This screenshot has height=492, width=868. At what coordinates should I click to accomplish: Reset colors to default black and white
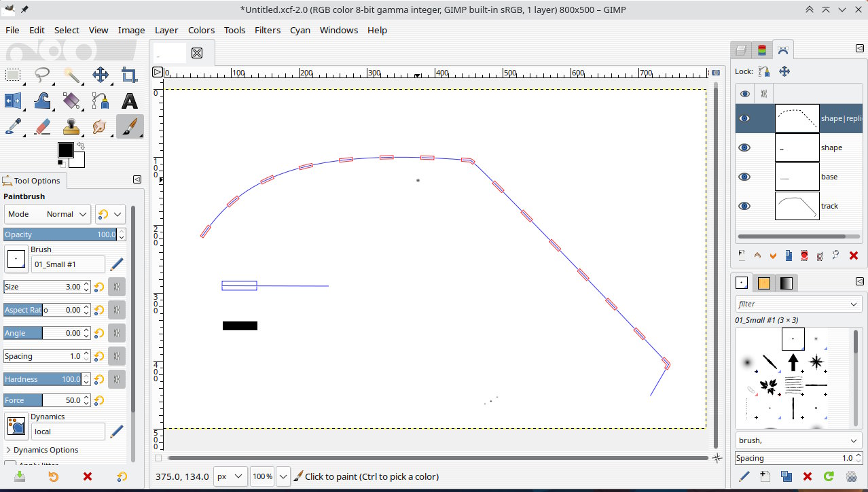coord(60,163)
